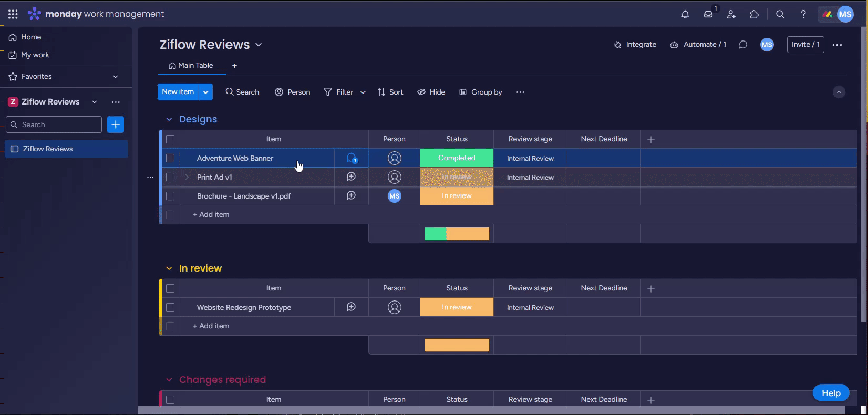The height and width of the screenshot is (415, 868).
Task: Add update to Print Ad v1
Action: [351, 177]
